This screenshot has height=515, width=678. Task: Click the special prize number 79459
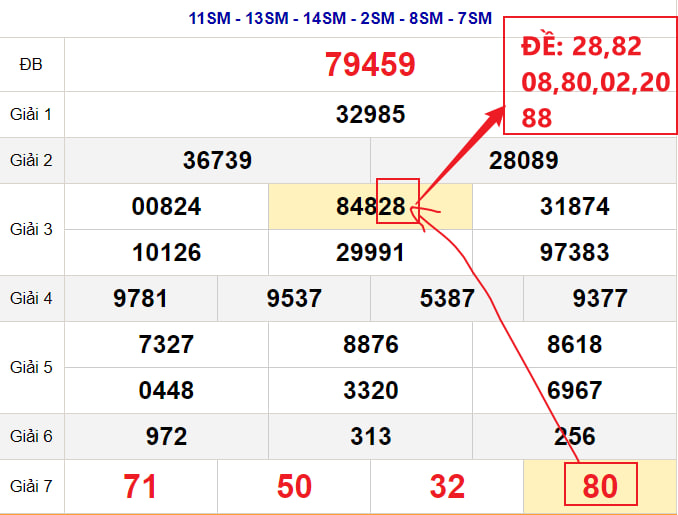click(x=370, y=64)
